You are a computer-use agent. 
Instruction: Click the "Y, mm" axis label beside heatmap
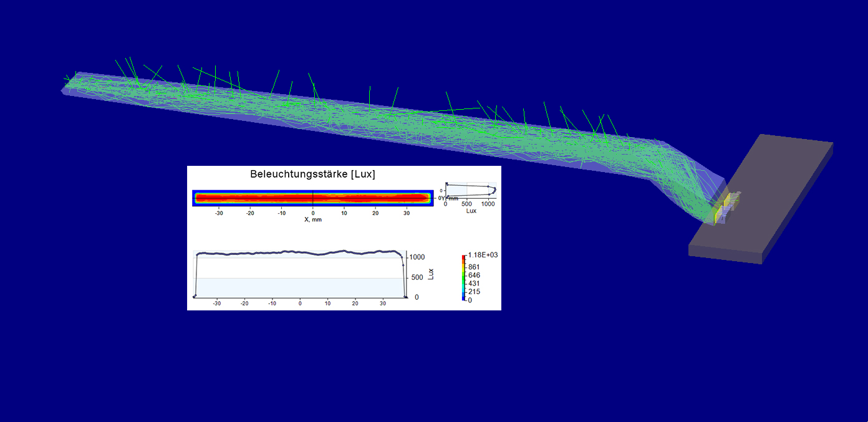(x=445, y=198)
